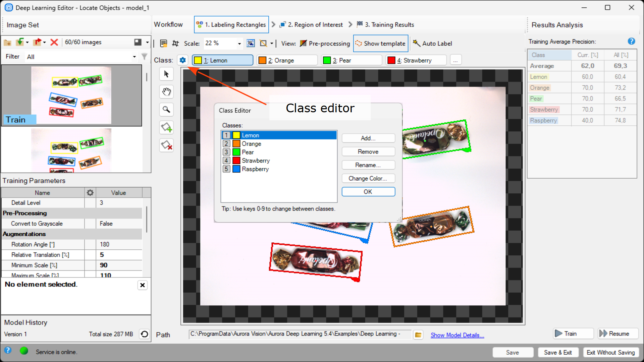Screen dimensions: 644x362
Task: Select the arrow pointer tool
Action: 166,74
